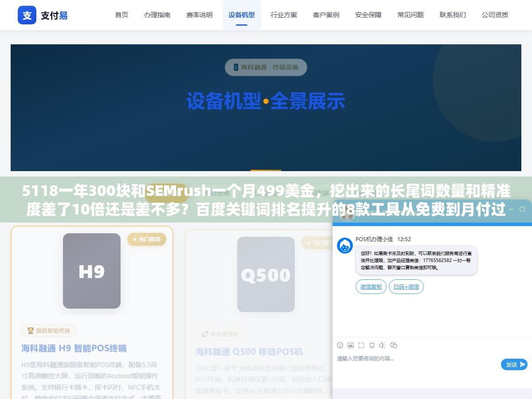The image size is (532, 399).
Task: Click the chat message input field
Action: coord(417,364)
